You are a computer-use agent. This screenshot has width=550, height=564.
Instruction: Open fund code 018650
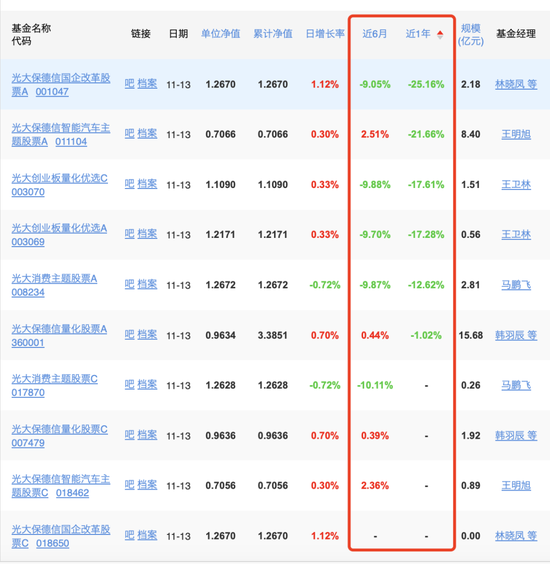coord(53,543)
